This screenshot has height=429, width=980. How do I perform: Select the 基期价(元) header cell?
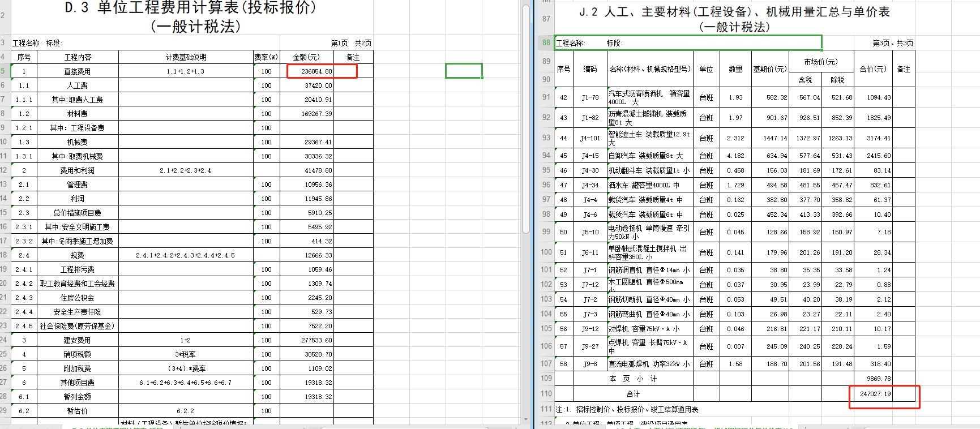pos(770,69)
